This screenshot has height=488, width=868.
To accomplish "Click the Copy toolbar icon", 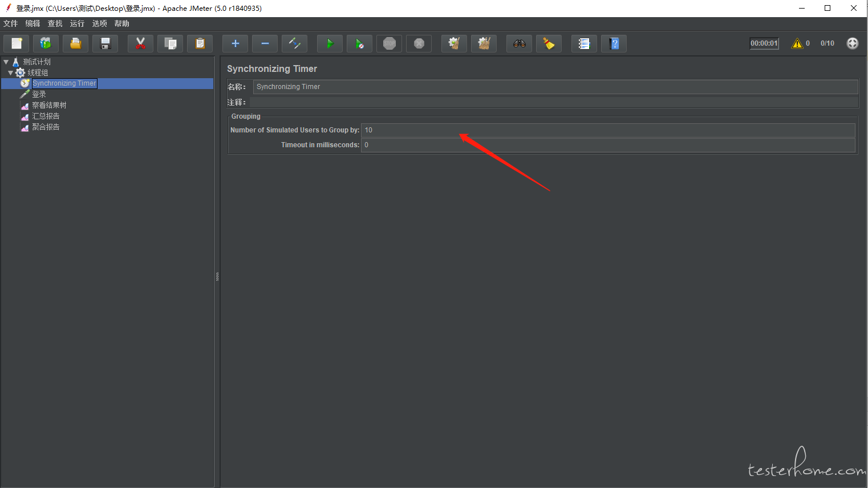I will (x=170, y=43).
